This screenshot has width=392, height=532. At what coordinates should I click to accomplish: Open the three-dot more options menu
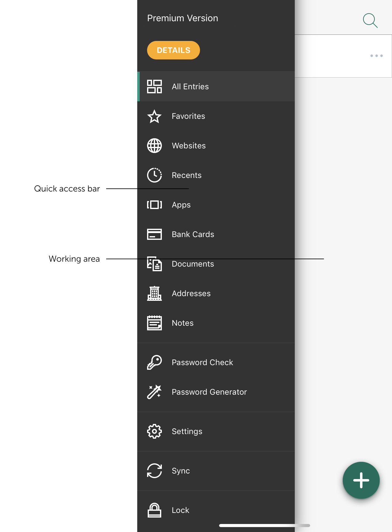pyautogui.click(x=376, y=56)
